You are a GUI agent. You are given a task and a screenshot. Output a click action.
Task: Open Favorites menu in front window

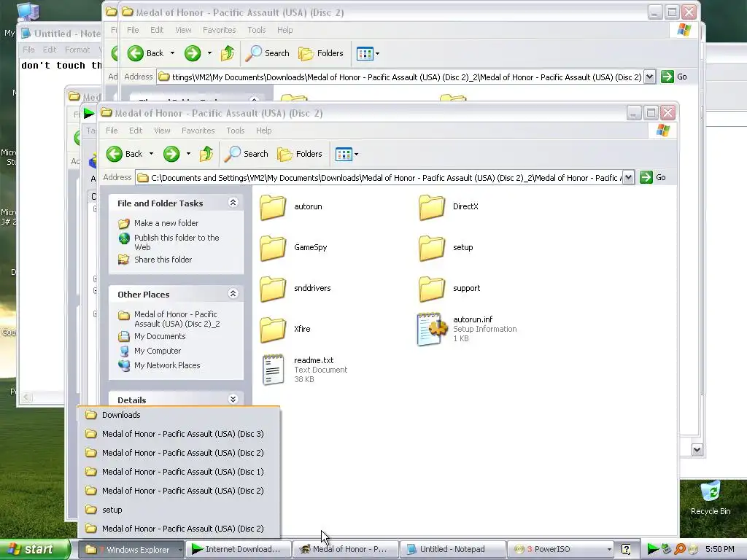(198, 131)
